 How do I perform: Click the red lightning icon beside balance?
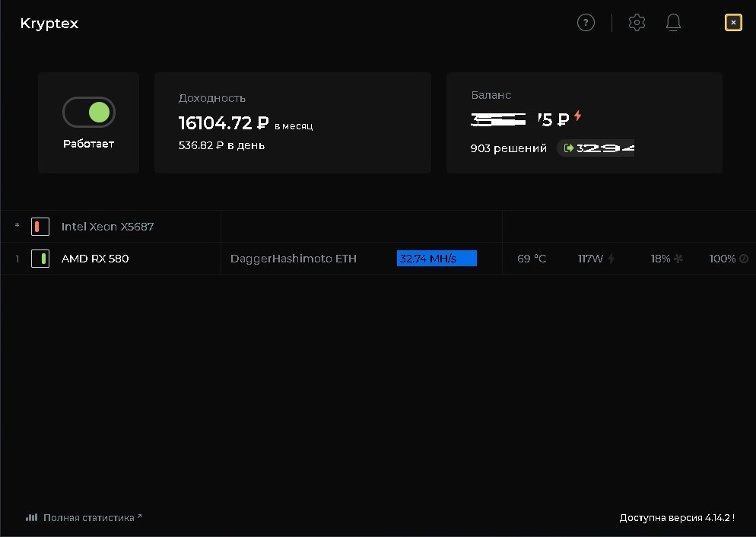578,116
